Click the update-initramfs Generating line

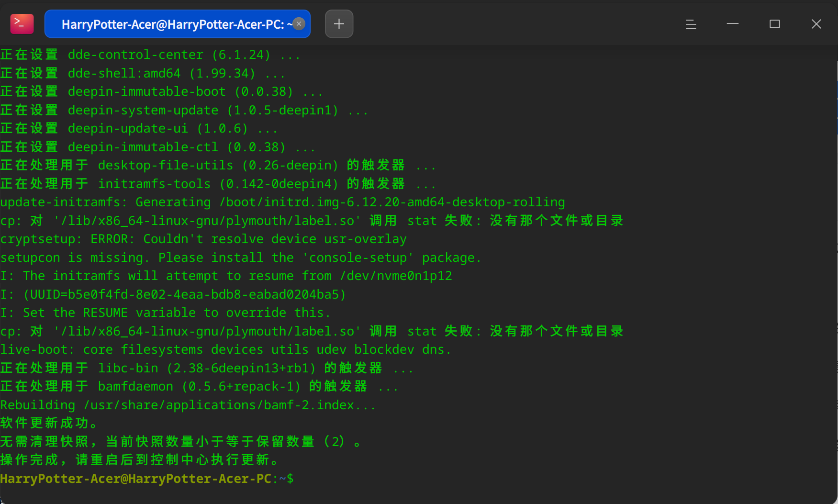point(282,202)
